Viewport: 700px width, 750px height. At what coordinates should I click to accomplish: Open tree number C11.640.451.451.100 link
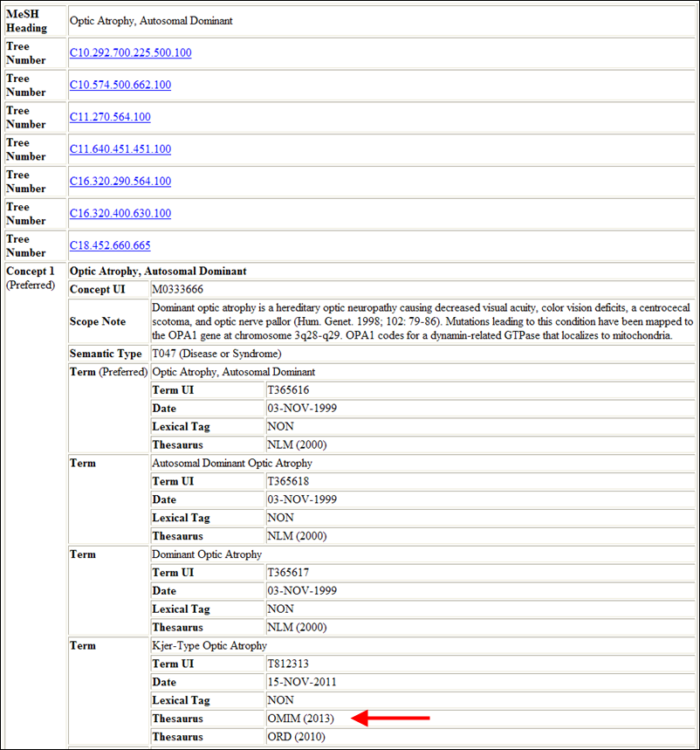coord(120,148)
